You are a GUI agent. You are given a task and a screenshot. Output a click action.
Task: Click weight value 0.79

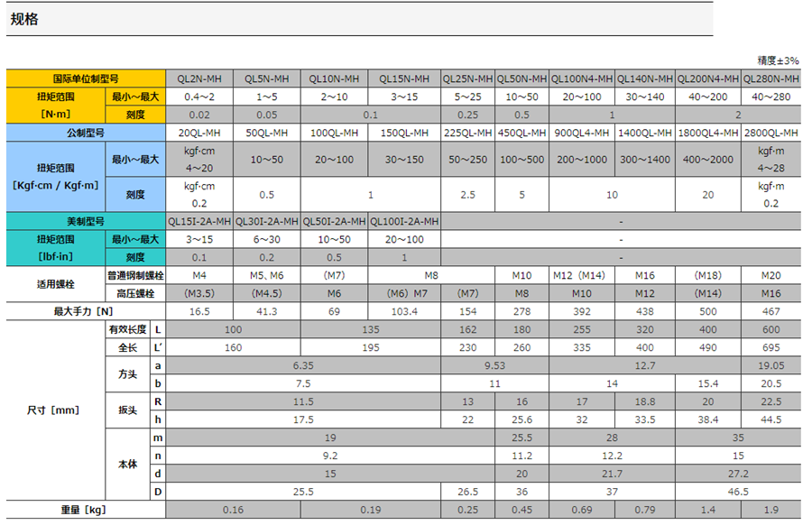(645, 510)
